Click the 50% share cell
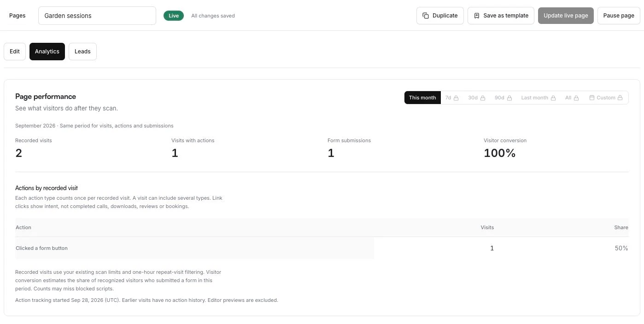 [621, 248]
